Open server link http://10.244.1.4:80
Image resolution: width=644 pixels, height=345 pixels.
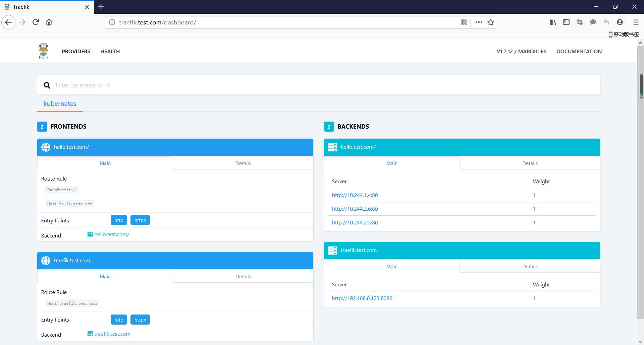click(355, 195)
